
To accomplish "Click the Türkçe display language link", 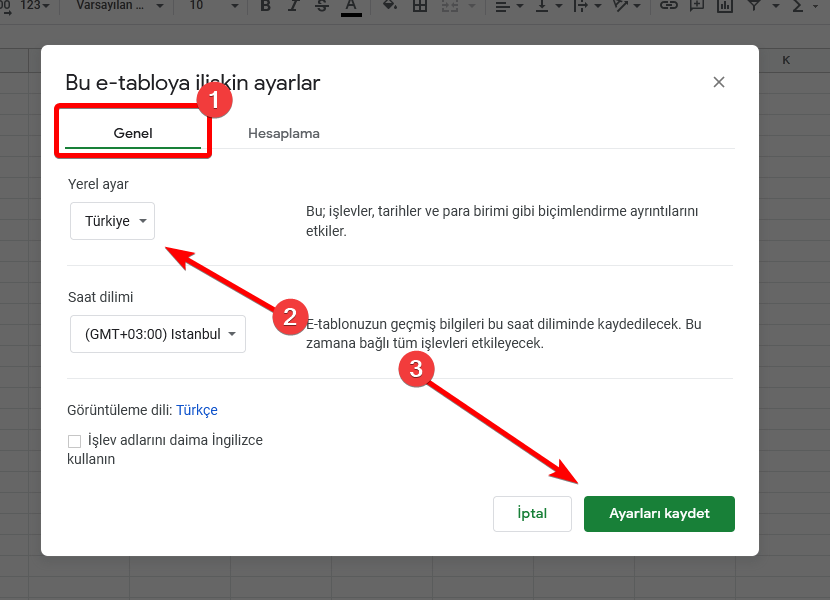I will point(196,410).
